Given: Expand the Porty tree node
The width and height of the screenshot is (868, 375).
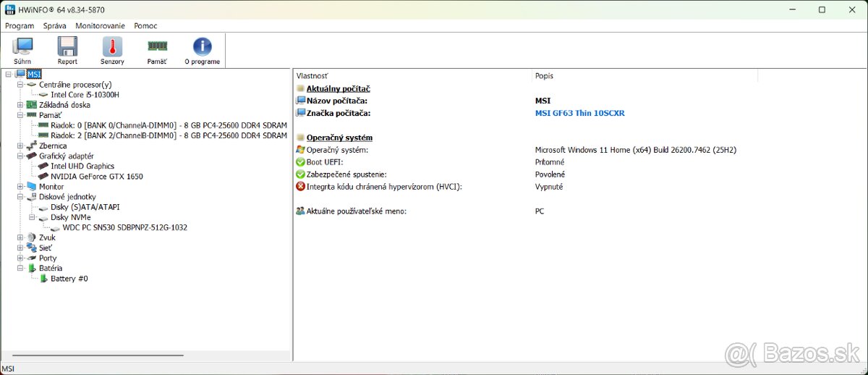Looking at the screenshot, I should (20, 258).
